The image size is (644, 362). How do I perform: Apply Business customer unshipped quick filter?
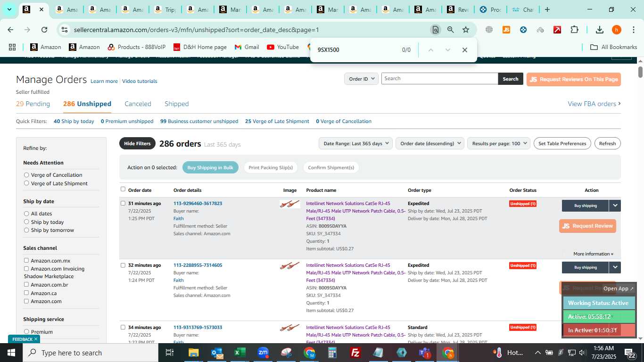point(199,121)
